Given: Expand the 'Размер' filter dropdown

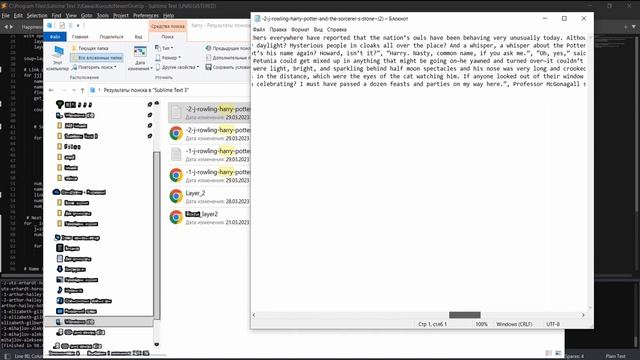Looking at the screenshot, I should click(x=169, y=58).
